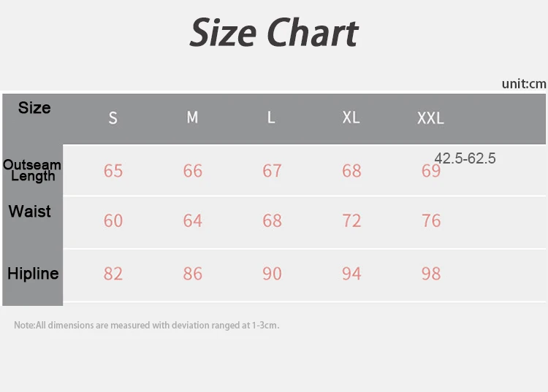
Task: Select the Size header cell
Action: pyautogui.click(x=34, y=108)
